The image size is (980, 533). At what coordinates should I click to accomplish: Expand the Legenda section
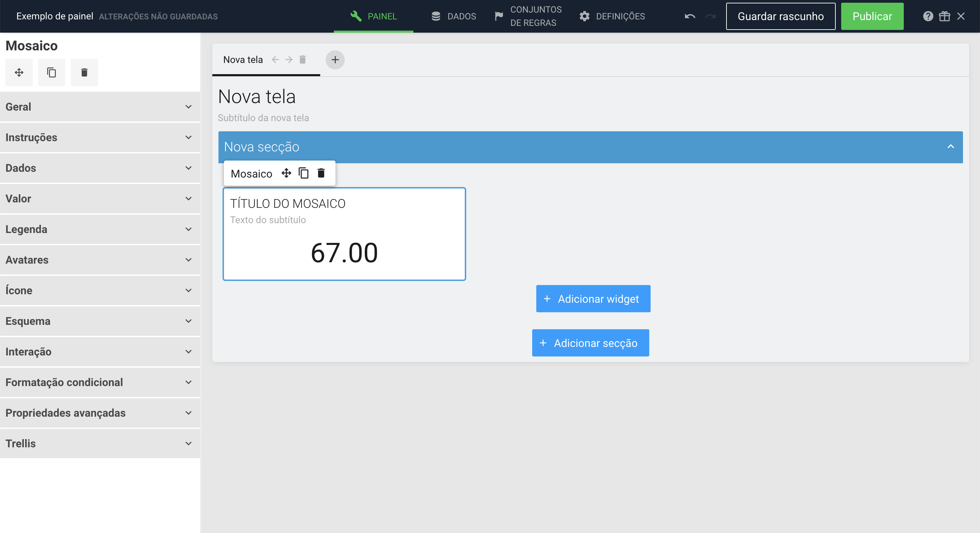click(100, 229)
